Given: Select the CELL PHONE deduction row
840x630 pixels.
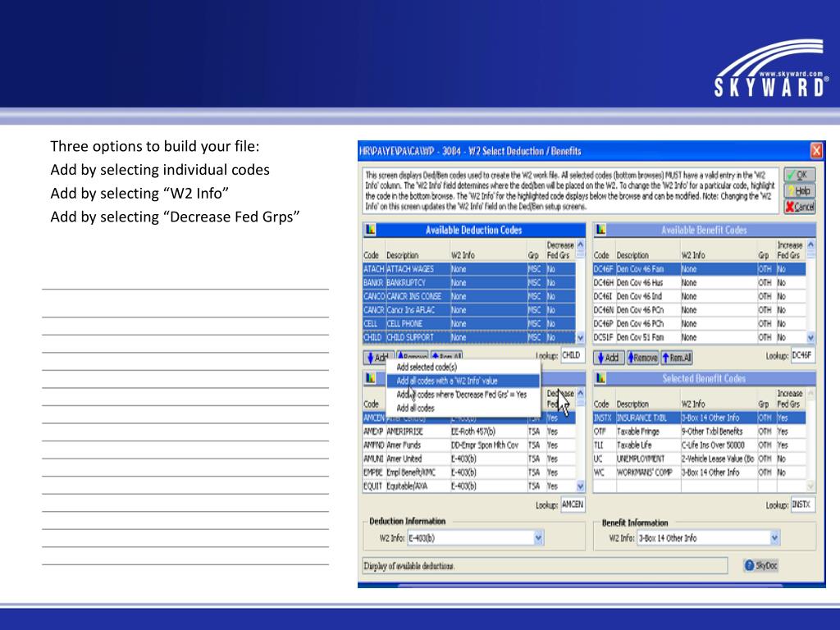Looking at the screenshot, I should coord(469,323).
